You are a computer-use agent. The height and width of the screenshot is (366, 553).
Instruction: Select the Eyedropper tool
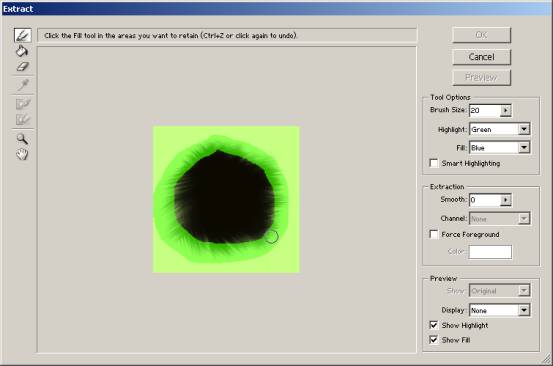point(23,85)
